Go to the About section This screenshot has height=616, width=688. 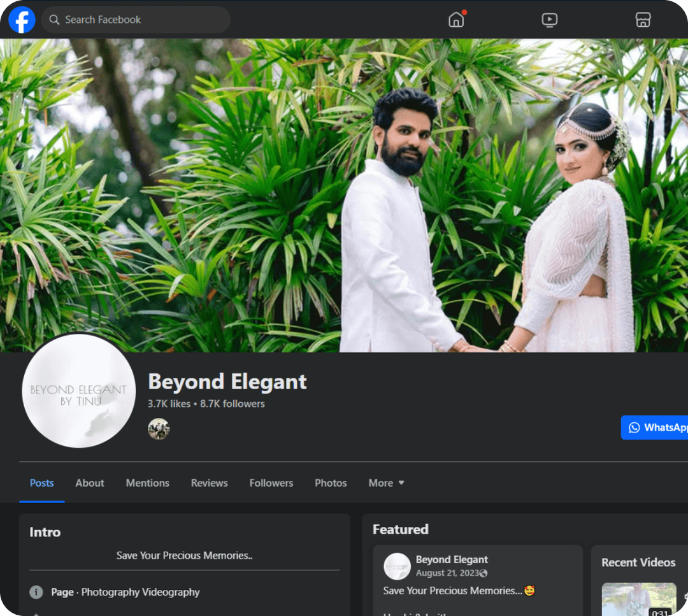pos(89,483)
